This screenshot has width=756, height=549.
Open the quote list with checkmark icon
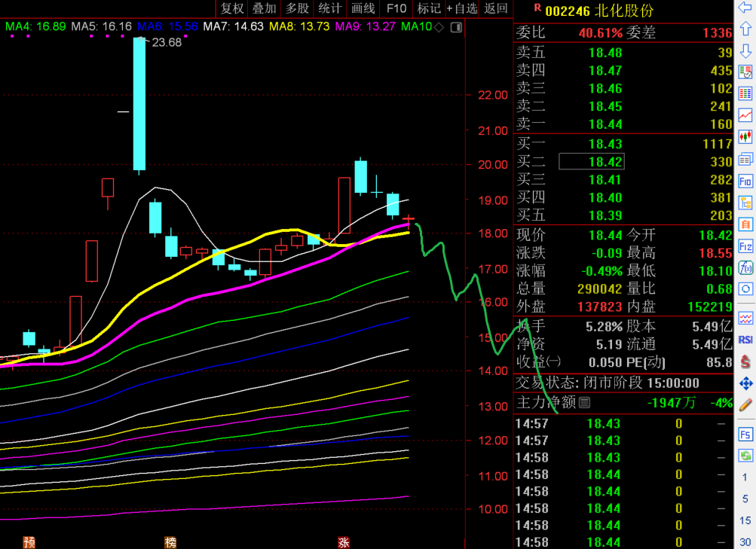click(x=745, y=72)
